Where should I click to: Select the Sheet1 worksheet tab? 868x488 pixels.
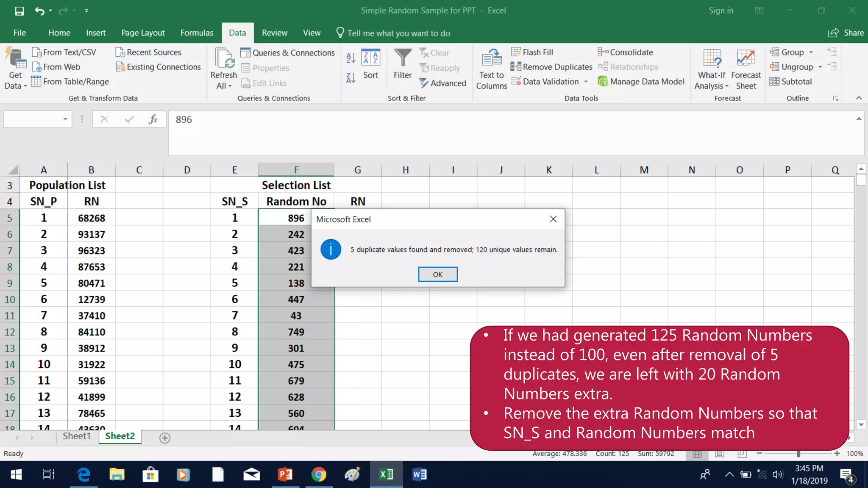(77, 436)
